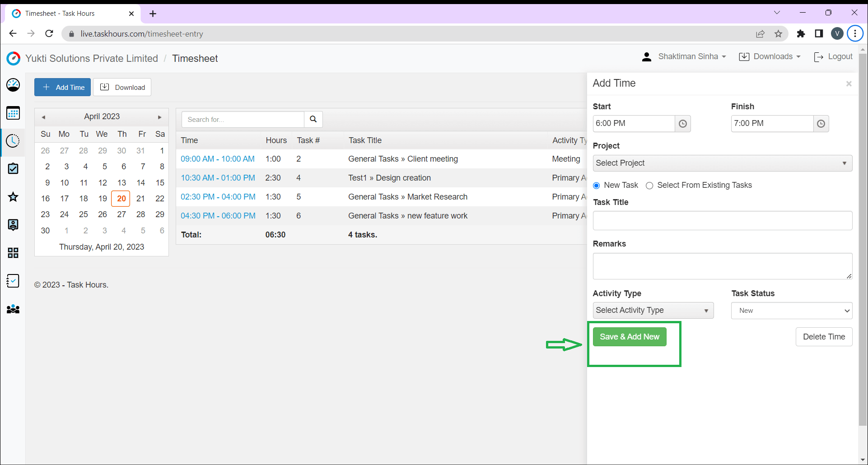The width and height of the screenshot is (868, 465).
Task: Click the browser extensions puzzle icon
Action: (801, 34)
